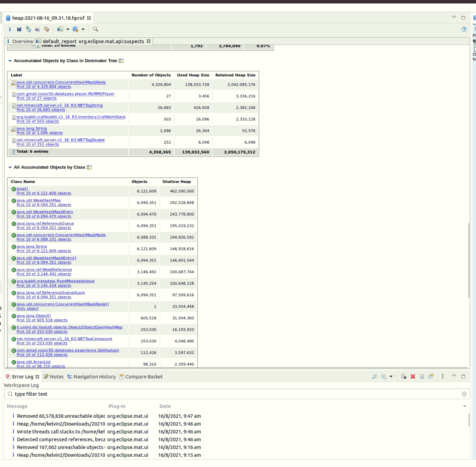
Task: Click Clear Log Viewer icon
Action: (404, 376)
